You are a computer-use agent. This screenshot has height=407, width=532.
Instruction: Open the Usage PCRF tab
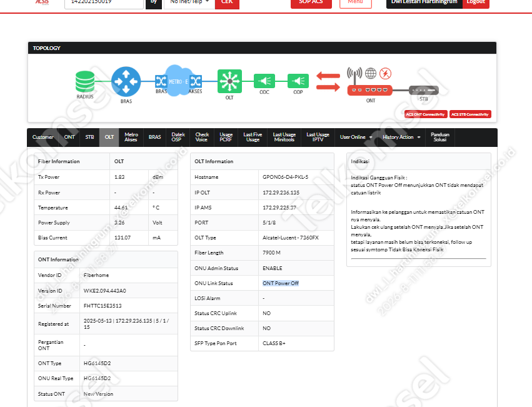click(x=226, y=137)
